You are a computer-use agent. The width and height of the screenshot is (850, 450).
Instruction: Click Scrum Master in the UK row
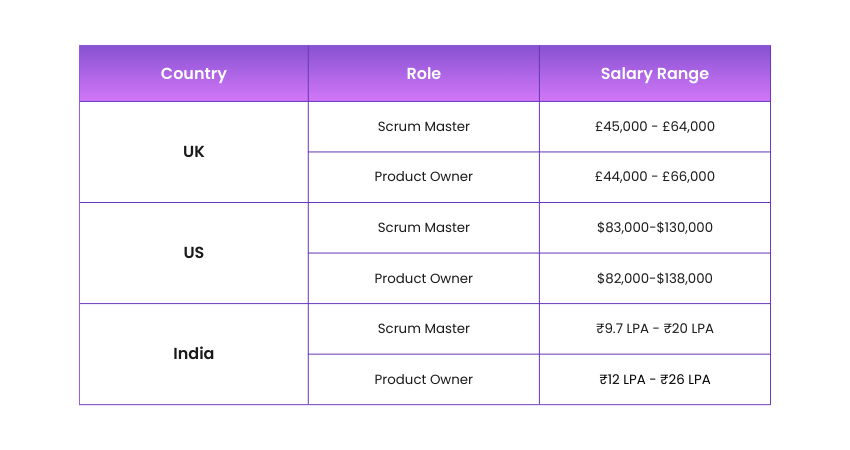click(423, 127)
